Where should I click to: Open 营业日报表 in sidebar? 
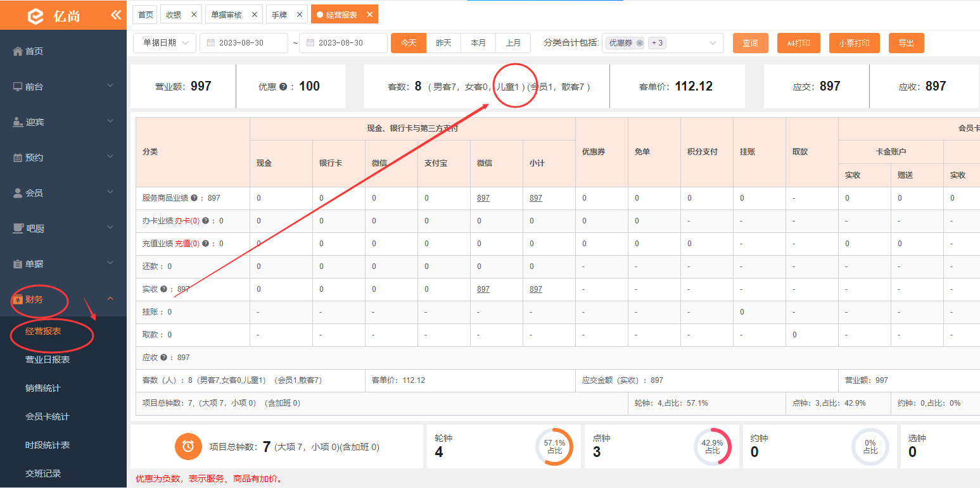(x=48, y=360)
